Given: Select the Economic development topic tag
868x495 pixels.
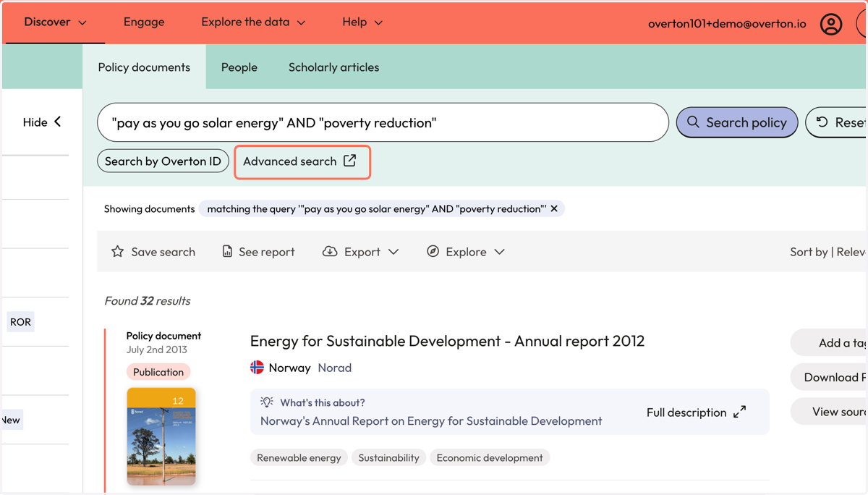Looking at the screenshot, I should [x=490, y=457].
